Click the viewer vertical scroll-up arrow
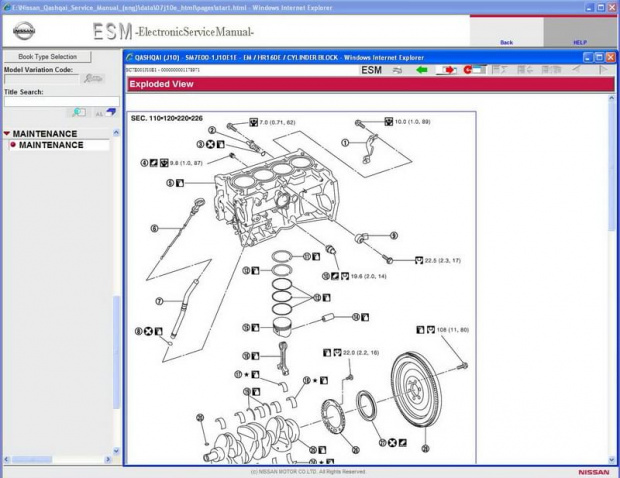The height and width of the screenshot is (478, 620). coord(612,98)
